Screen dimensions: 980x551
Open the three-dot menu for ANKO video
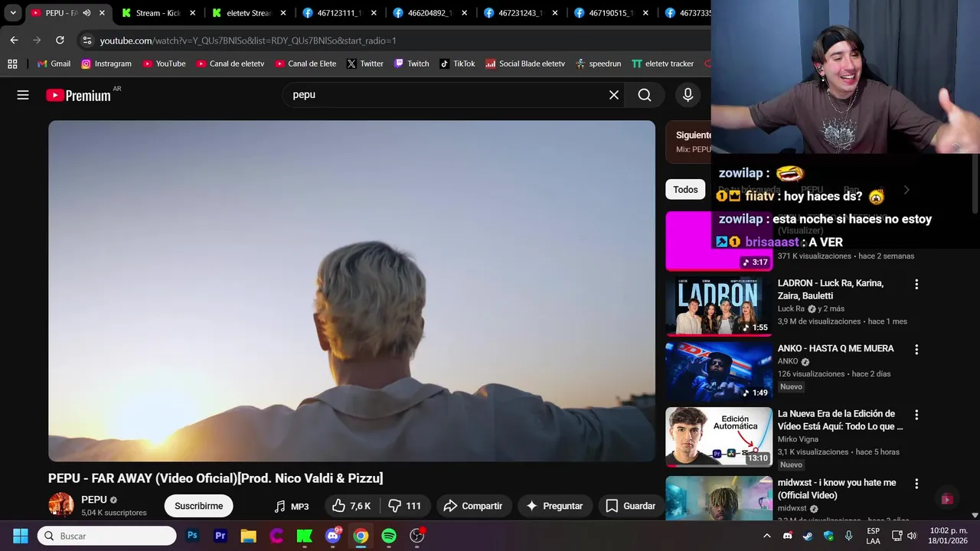pyautogui.click(x=916, y=349)
